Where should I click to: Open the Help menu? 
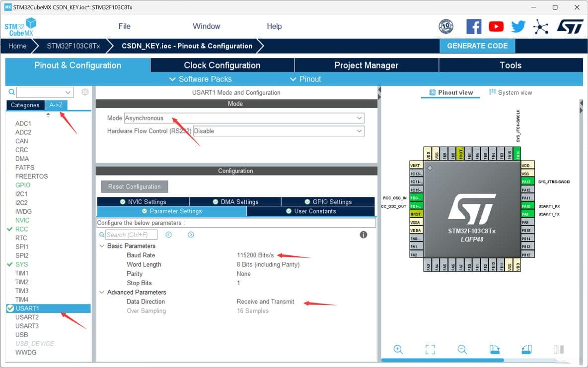pyautogui.click(x=274, y=26)
